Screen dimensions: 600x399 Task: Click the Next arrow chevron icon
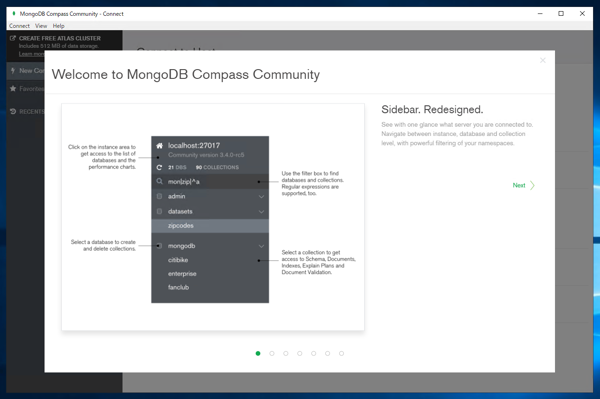[532, 185]
